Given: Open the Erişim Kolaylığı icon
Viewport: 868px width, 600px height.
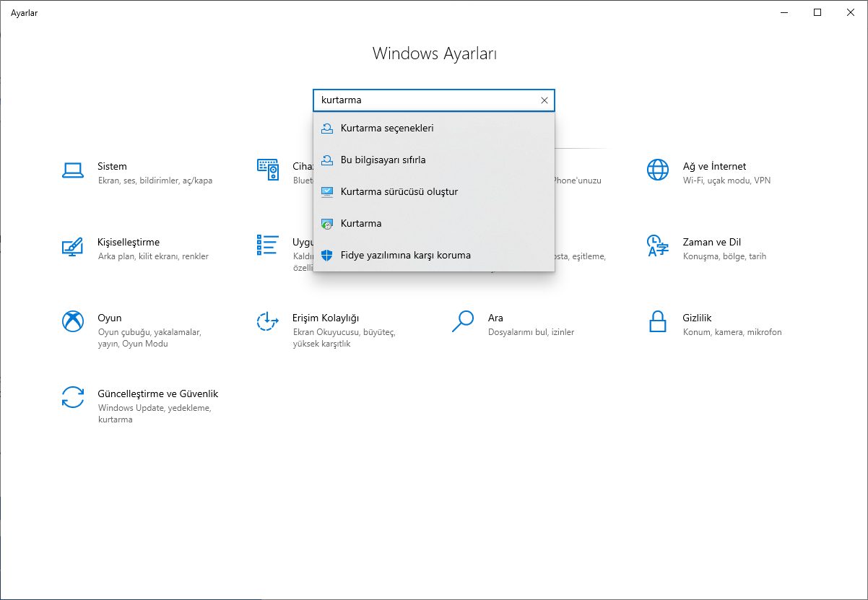Looking at the screenshot, I should pos(268,321).
